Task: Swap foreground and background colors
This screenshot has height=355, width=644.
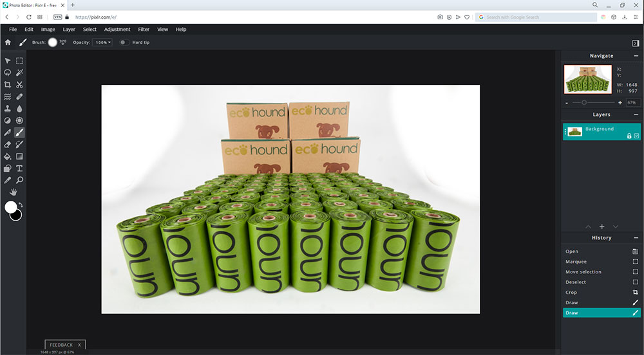Action: point(21,205)
